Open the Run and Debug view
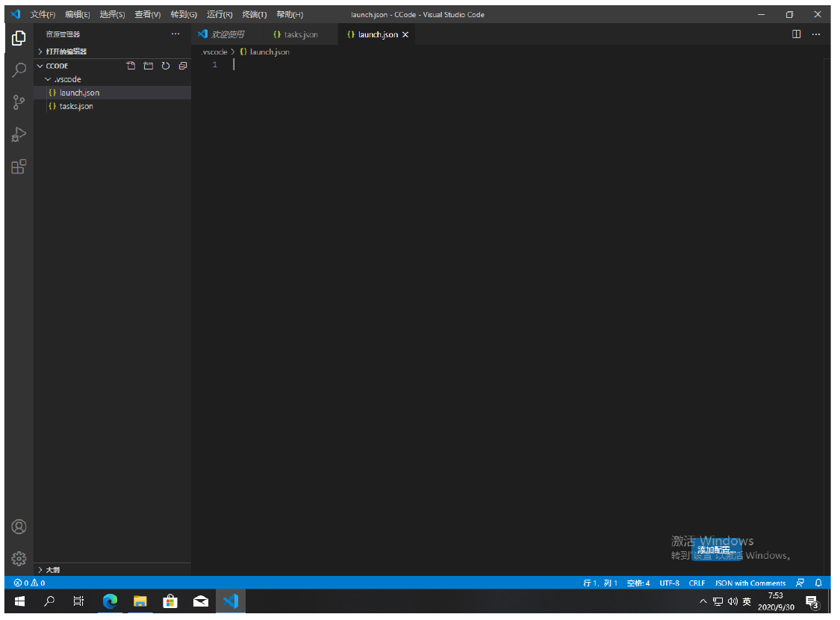The height and width of the screenshot is (620, 840). [19, 134]
